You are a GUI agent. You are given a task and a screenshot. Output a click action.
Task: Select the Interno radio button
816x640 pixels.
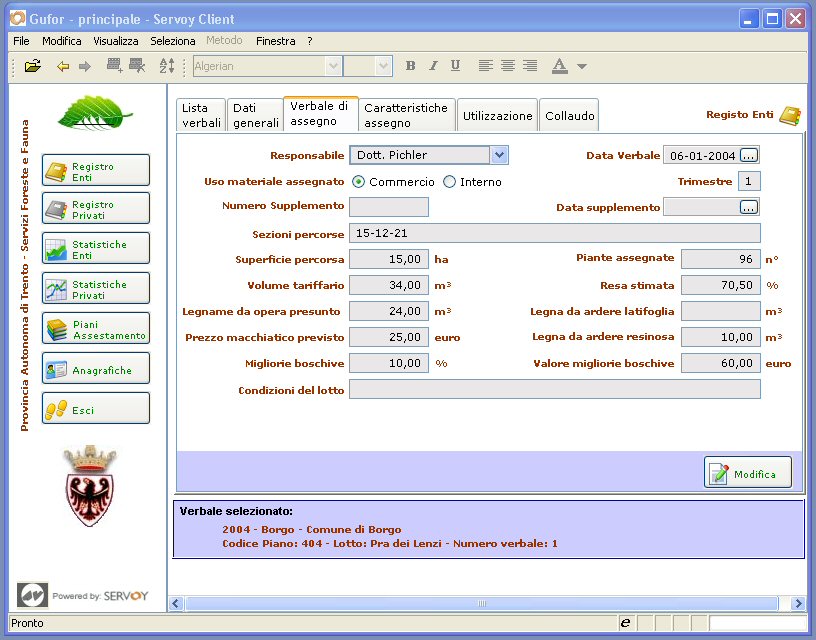[449, 182]
